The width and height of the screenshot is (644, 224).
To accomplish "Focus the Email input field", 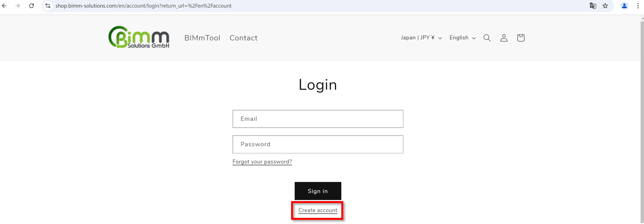I will tap(318, 119).
